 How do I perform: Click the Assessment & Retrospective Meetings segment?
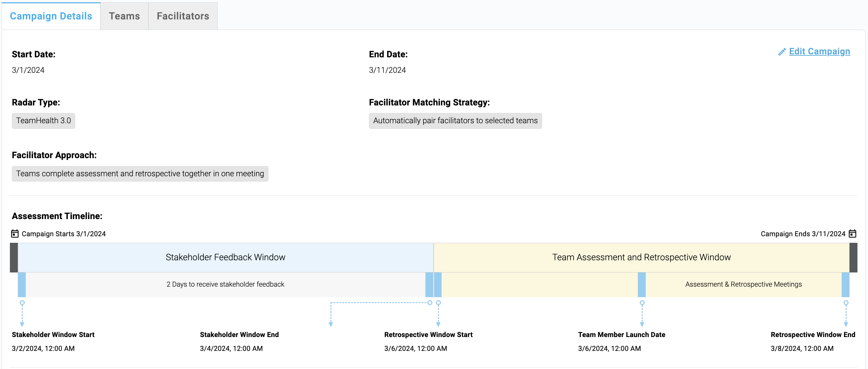pos(744,285)
